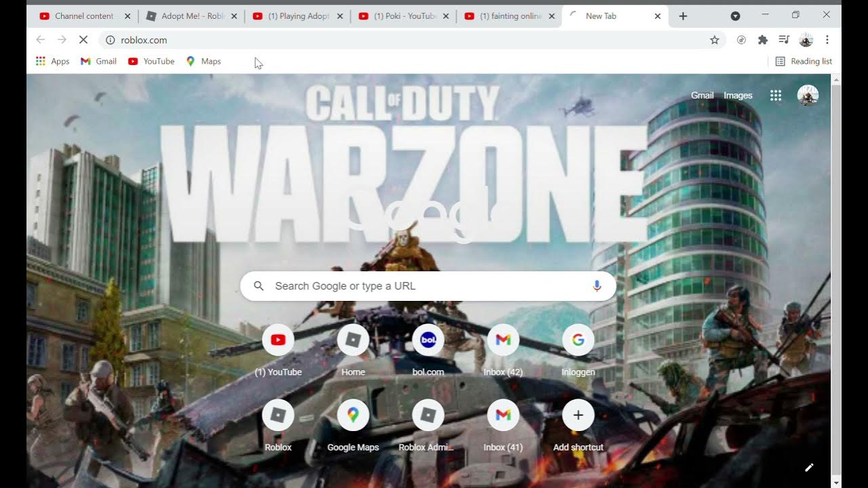Close the New Tab tab
This screenshot has width=868, height=488.
657,16
